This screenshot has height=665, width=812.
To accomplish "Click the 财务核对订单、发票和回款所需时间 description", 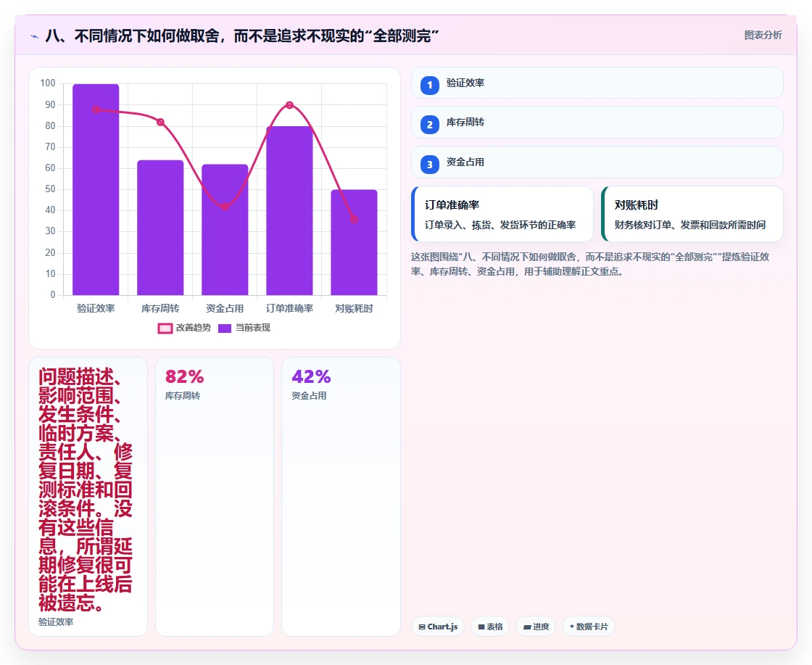I will [x=689, y=225].
